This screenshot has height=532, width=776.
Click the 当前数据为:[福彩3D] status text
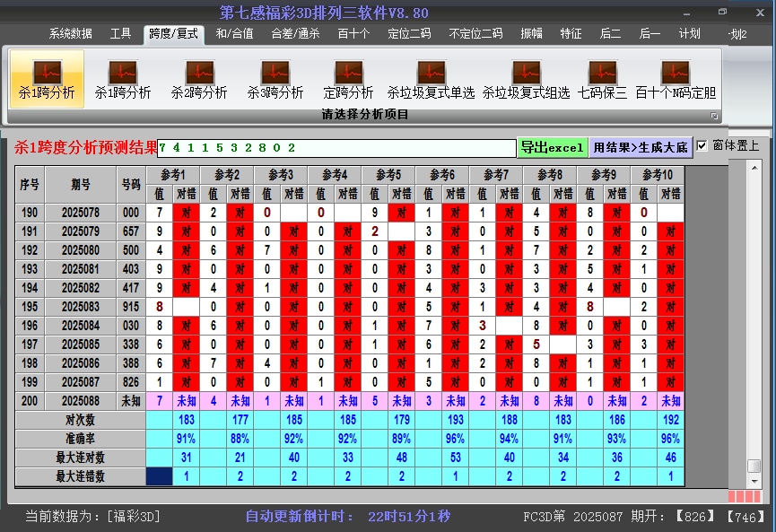coord(92,517)
